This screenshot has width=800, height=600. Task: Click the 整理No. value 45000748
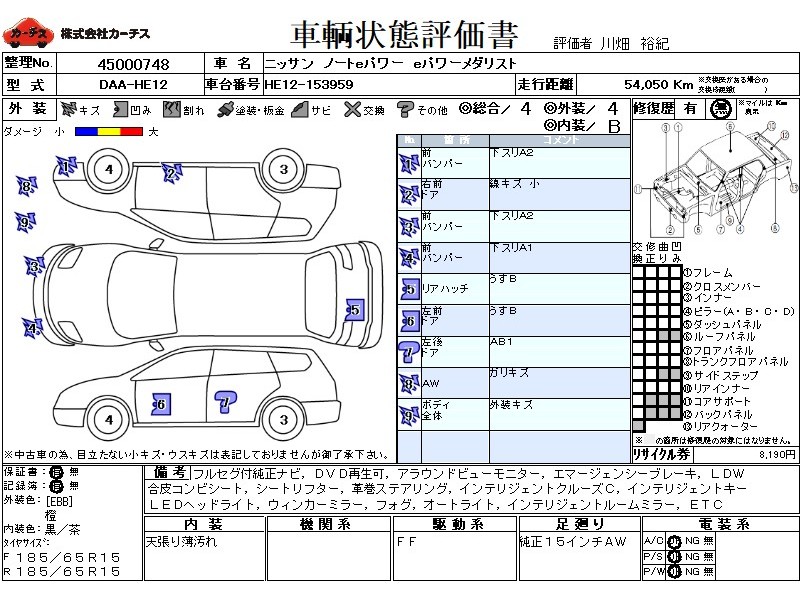[x=133, y=64]
